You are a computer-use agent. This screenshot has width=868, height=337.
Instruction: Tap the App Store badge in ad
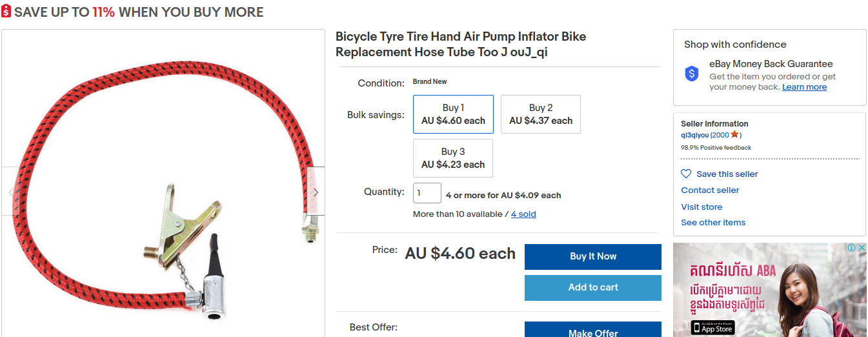point(712,327)
